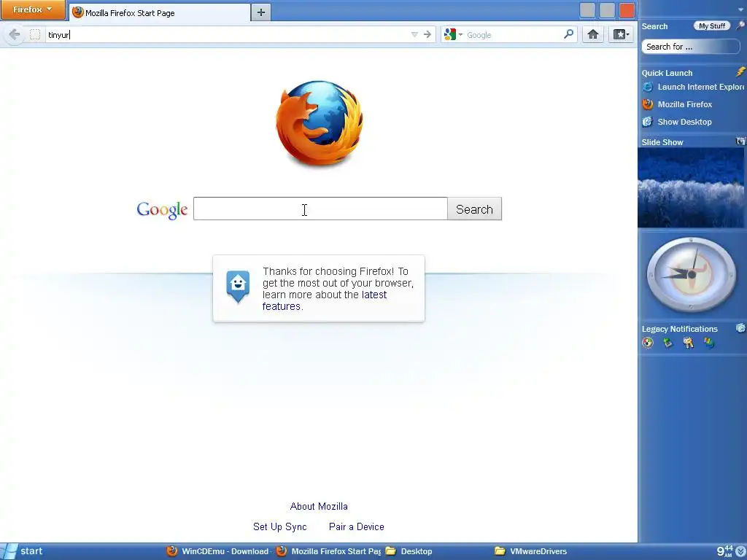Image resolution: width=747 pixels, height=560 pixels.
Task: Open a new tab with the plus button
Action: click(260, 13)
